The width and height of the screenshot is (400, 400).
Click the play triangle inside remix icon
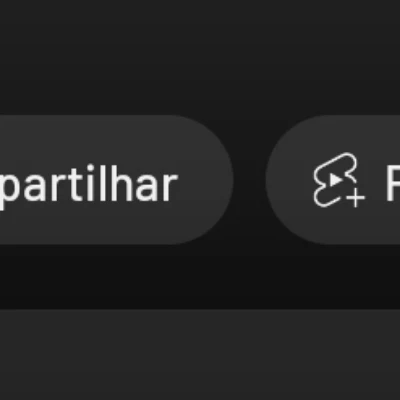pos(335,180)
